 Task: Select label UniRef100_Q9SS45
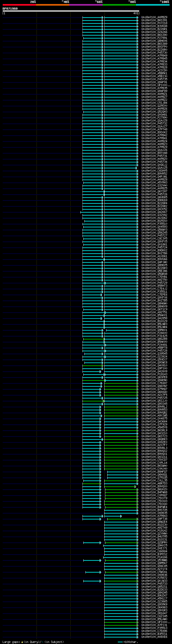(x=154, y=404)
